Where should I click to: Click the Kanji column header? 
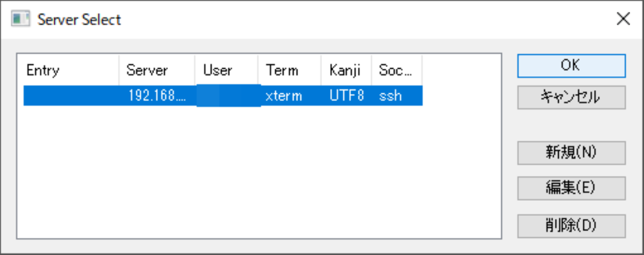click(x=346, y=70)
